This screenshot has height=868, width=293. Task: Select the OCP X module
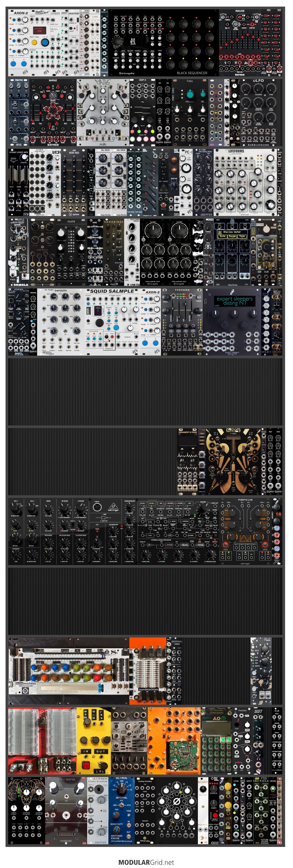click(142, 112)
